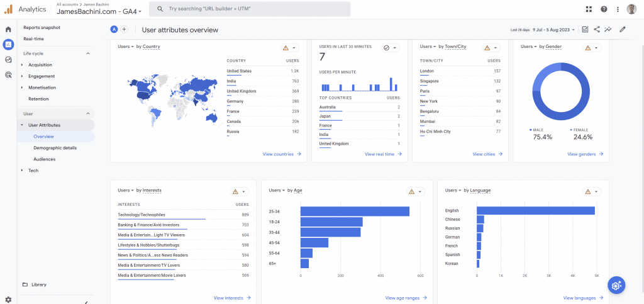Open the Users metric dropdown on Country card

coord(126,47)
